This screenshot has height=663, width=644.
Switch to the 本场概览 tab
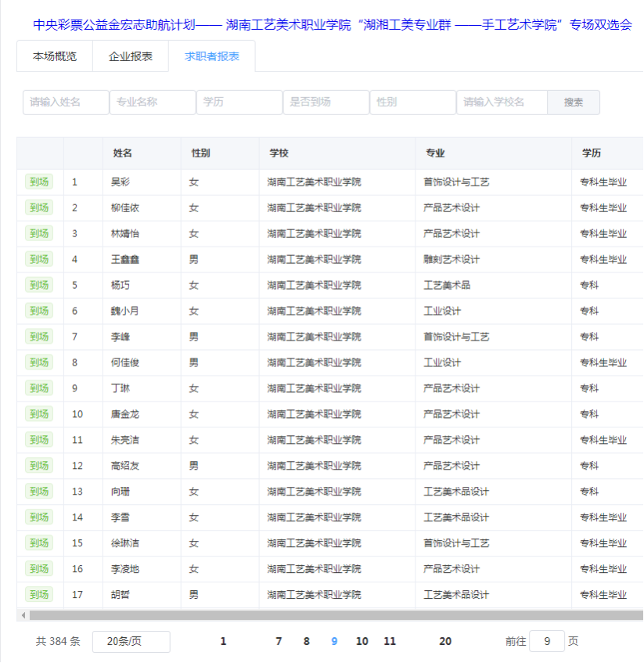coord(55,56)
